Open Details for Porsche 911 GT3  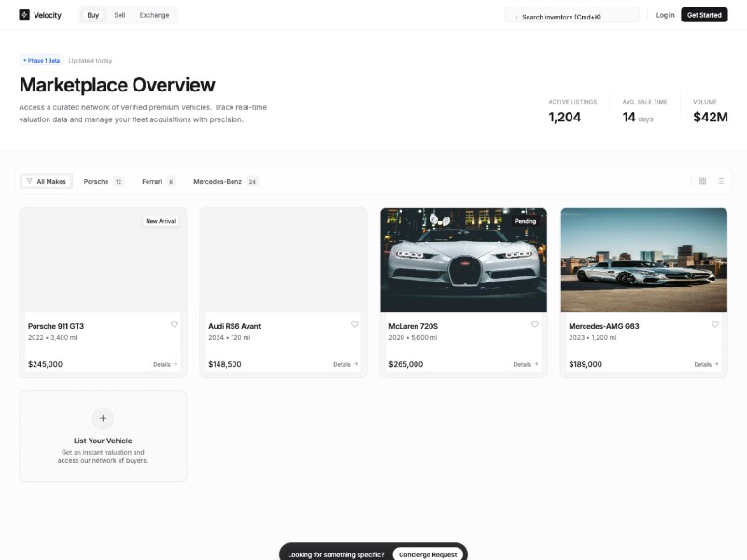pyautogui.click(x=165, y=364)
